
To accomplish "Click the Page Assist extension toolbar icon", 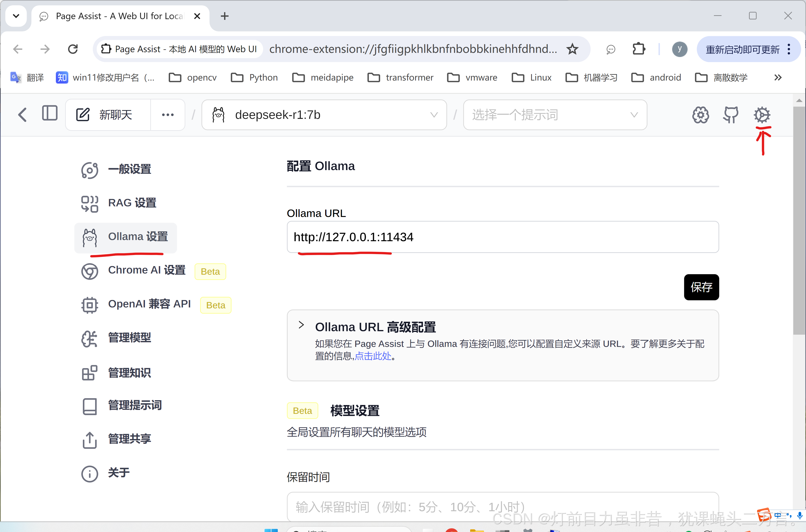I will pyautogui.click(x=611, y=50).
